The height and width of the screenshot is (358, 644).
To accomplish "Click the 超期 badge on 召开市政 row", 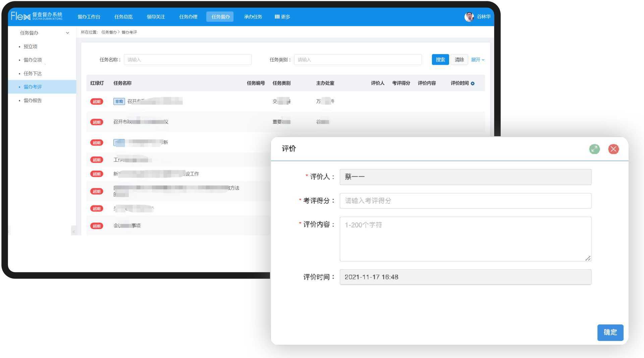I will tap(97, 122).
